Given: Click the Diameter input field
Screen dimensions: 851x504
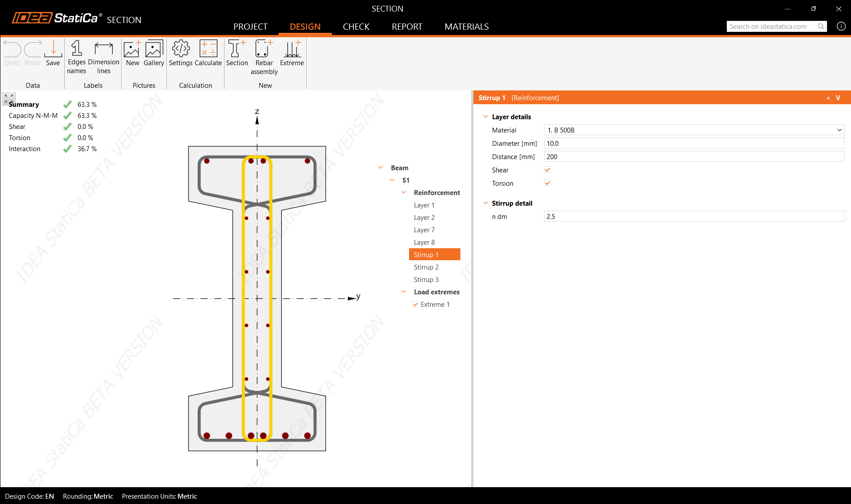Looking at the screenshot, I should (693, 143).
